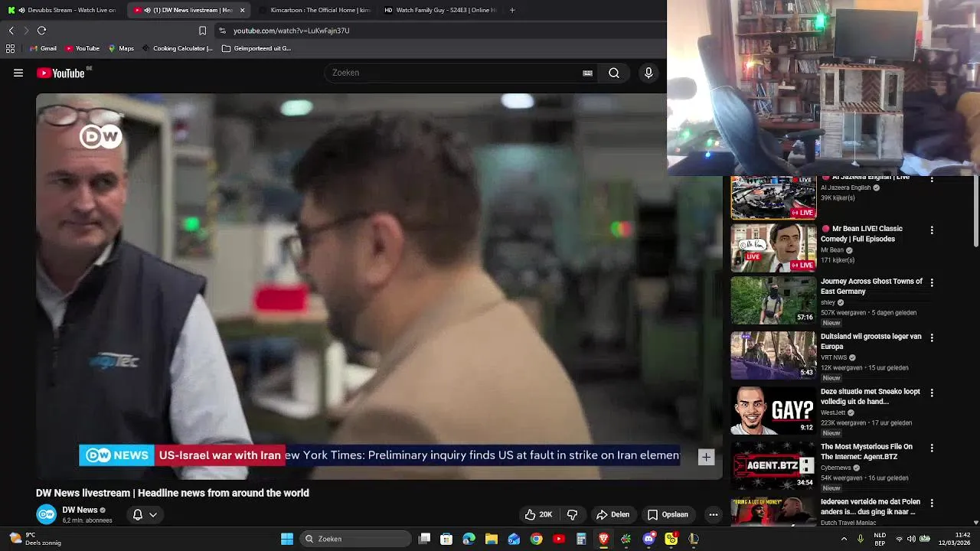Reload the current page
980x551 pixels.
tap(41, 31)
